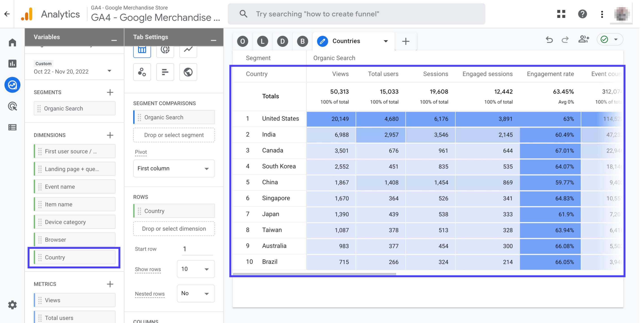This screenshot has width=644, height=323.
Task: Minimize the Tab Settings panel
Action: coord(213,40)
